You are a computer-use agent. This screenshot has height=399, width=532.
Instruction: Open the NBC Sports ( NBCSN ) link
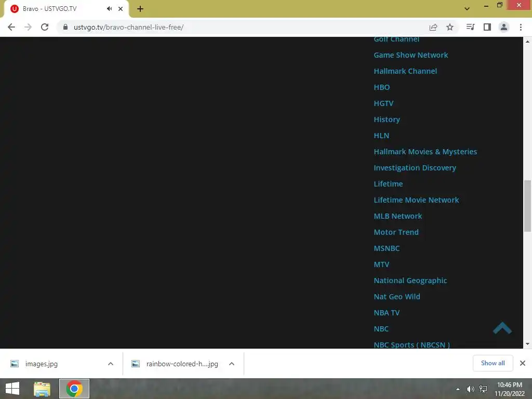click(411, 345)
